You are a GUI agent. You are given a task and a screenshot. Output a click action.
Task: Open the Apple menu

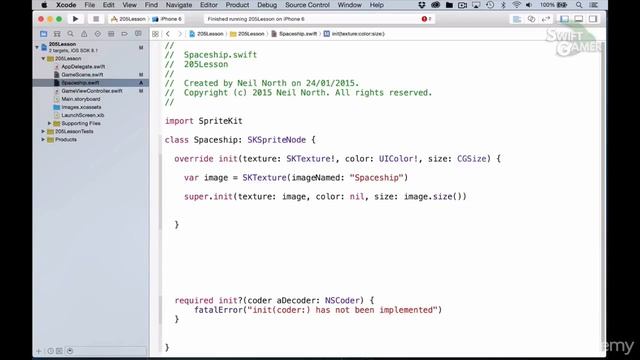[44, 5]
